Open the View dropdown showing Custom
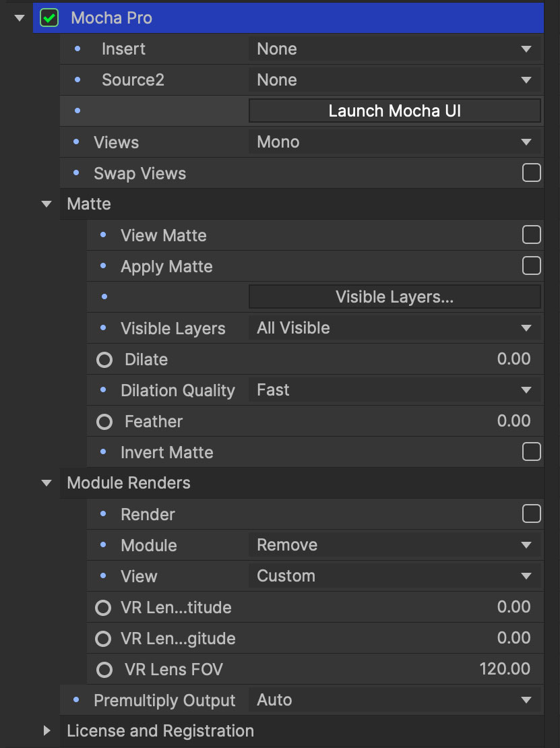Screen dimensions: 560x748 coord(394,575)
